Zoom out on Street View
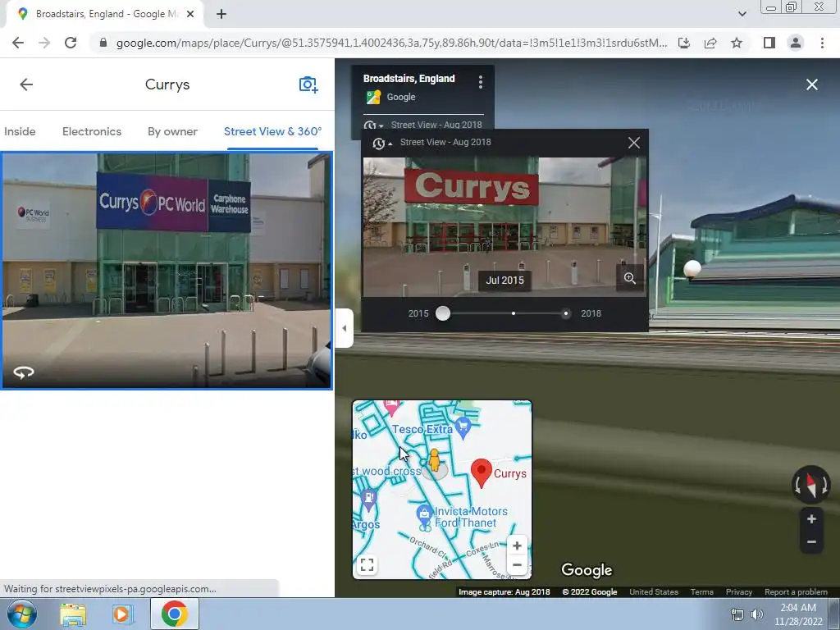Viewport: 840px width, 630px height. click(811, 541)
